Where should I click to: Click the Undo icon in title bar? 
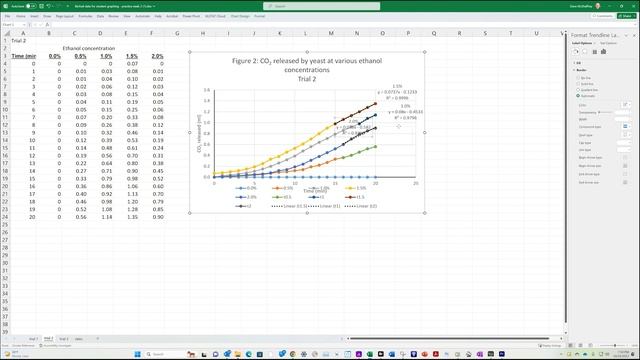coord(49,6)
